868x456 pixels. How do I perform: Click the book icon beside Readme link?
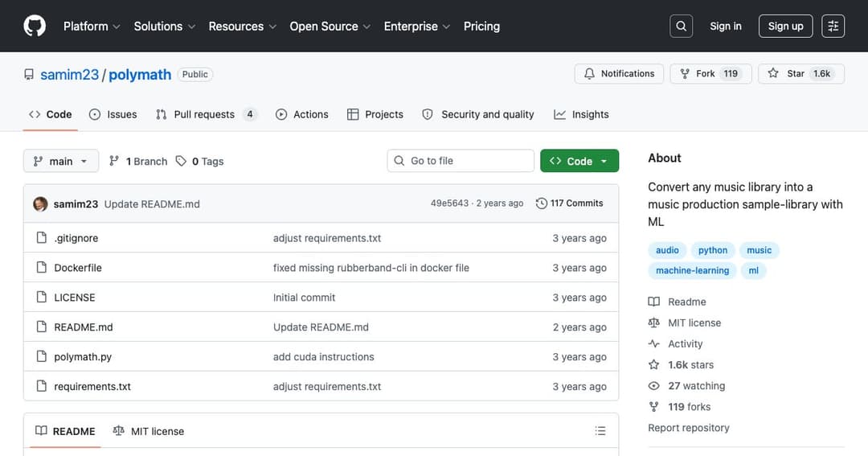click(653, 302)
